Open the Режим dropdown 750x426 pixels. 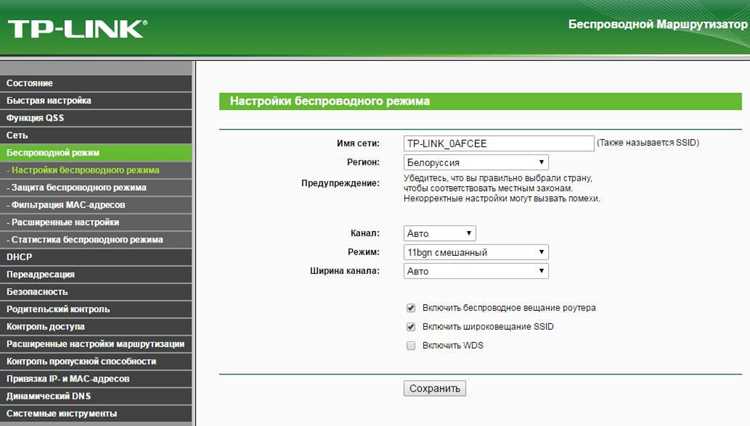(x=476, y=252)
